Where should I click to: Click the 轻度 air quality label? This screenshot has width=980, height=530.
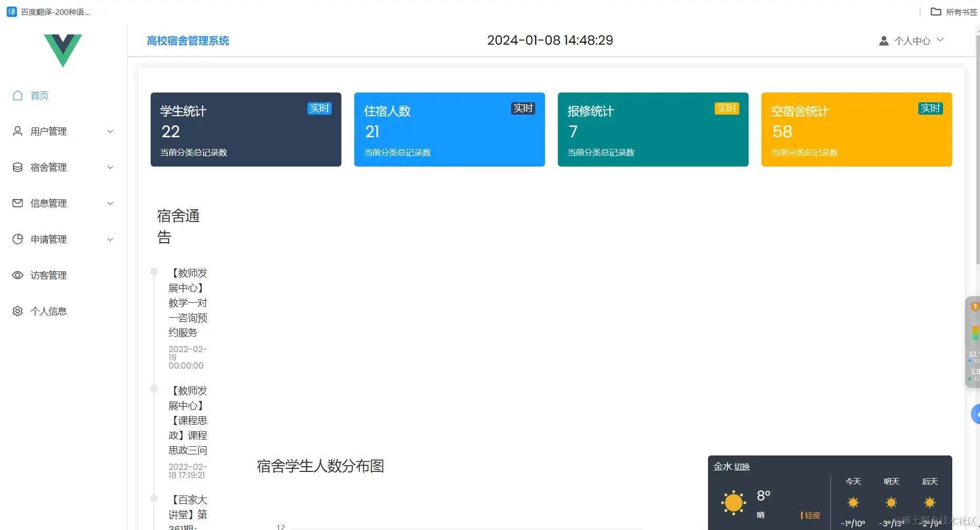click(x=812, y=515)
